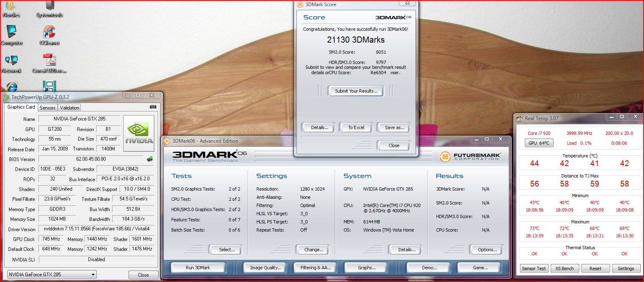
Task: Export score with To Excel button
Action: 356,127
